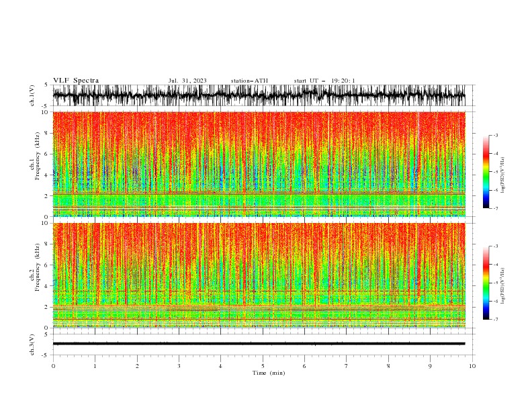Click the time axis tick label "3"
Image resolution: width=532 pixels, height=411 pixels.
179,366
